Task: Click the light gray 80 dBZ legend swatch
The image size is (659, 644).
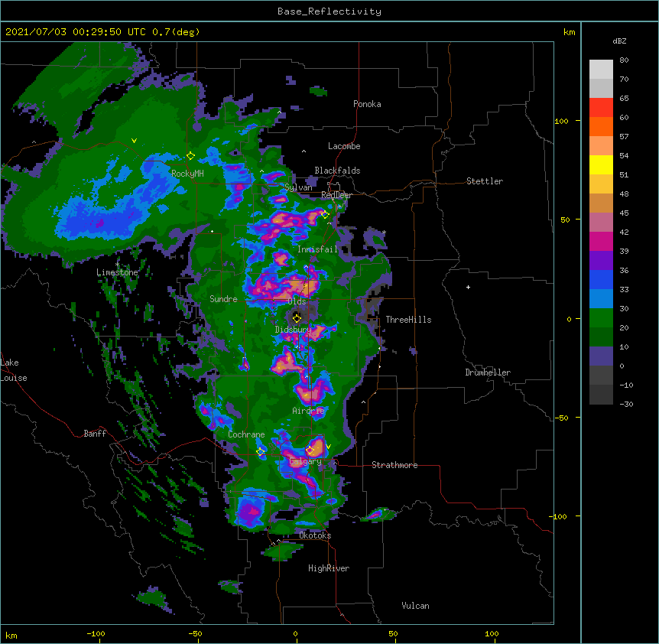Action: [601, 70]
